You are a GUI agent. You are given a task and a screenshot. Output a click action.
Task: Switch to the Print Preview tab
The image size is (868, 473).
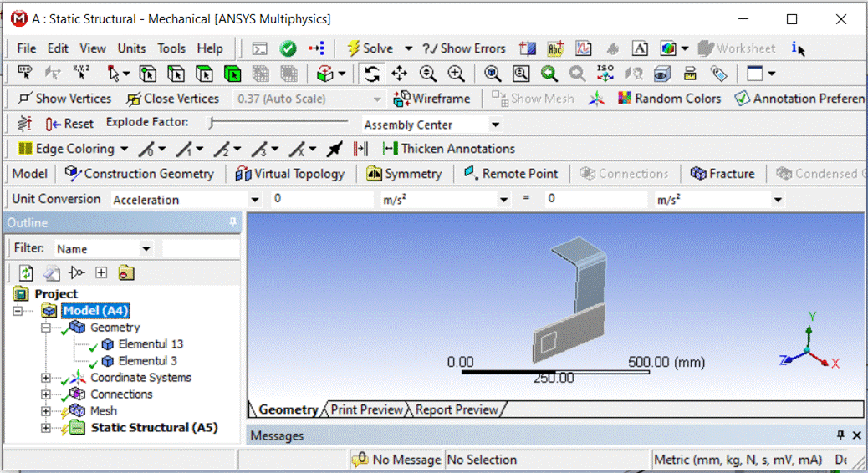366,409
